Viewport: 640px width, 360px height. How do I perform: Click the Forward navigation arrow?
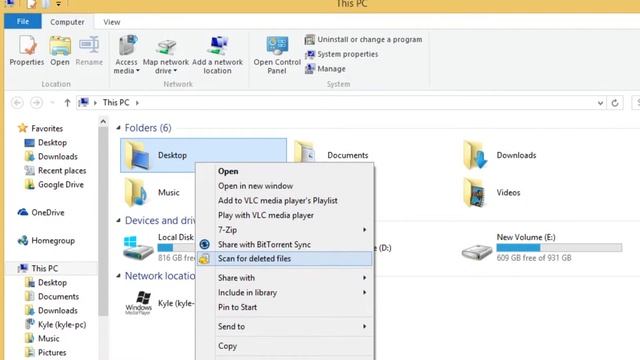coord(36,103)
